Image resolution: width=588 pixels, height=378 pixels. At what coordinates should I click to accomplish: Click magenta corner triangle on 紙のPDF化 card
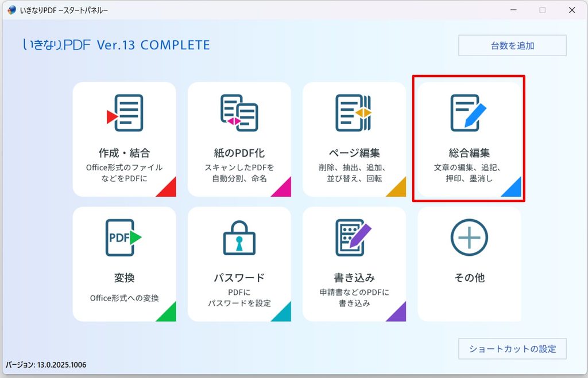284,189
